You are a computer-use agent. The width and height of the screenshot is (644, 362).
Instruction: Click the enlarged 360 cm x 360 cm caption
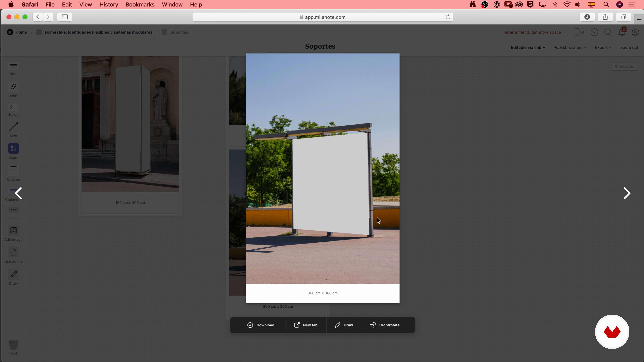coord(323,293)
